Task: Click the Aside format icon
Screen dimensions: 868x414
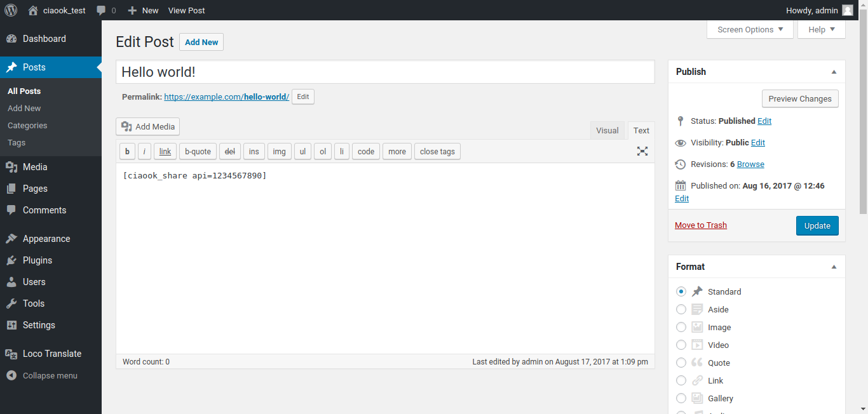Action: 697,309
